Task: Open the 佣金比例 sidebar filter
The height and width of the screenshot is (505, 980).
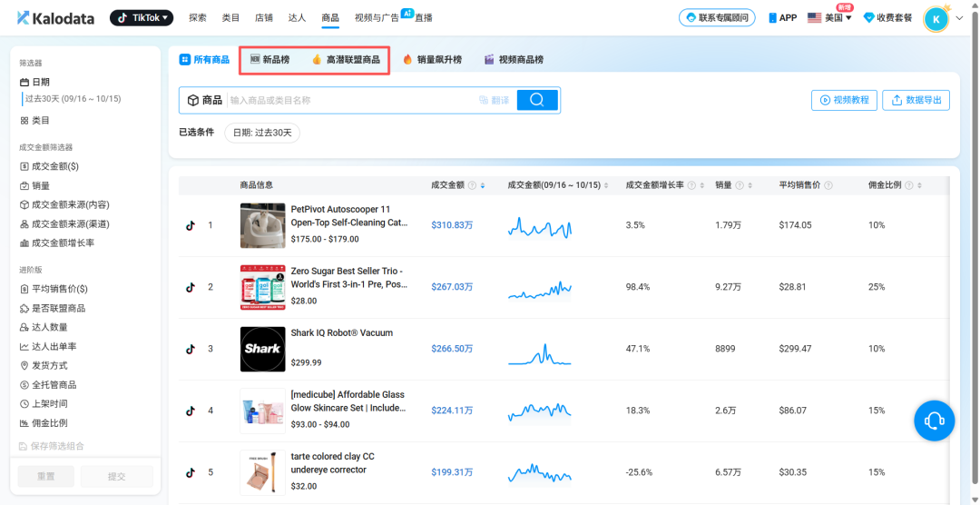Action: (x=44, y=423)
